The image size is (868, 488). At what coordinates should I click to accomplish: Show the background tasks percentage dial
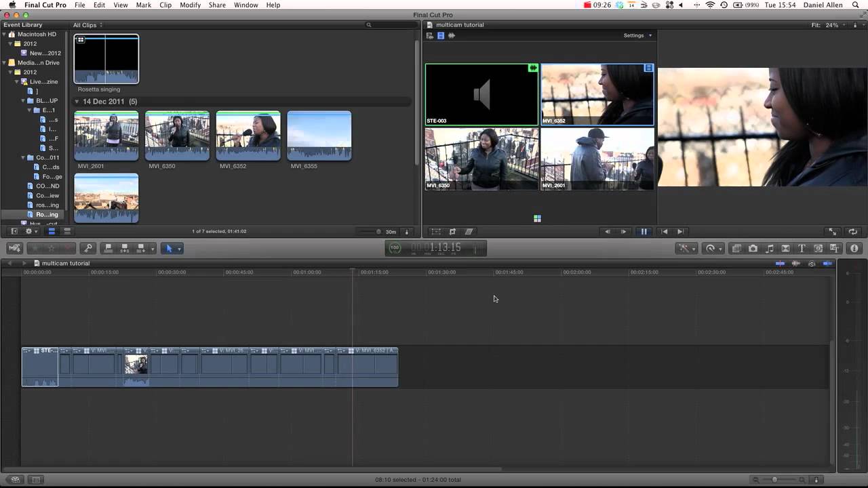(x=395, y=248)
